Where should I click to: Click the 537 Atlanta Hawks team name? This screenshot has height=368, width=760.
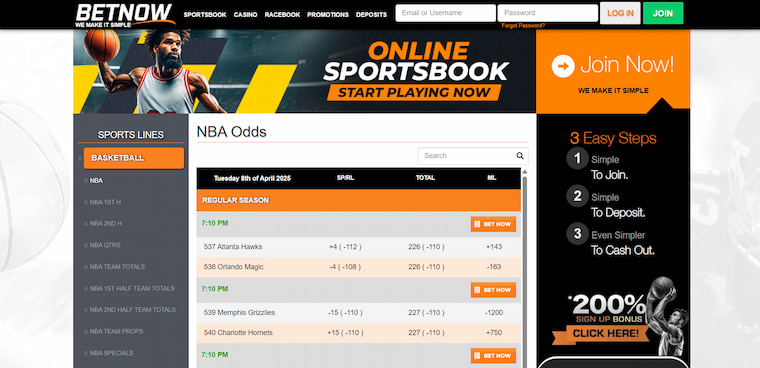point(233,247)
